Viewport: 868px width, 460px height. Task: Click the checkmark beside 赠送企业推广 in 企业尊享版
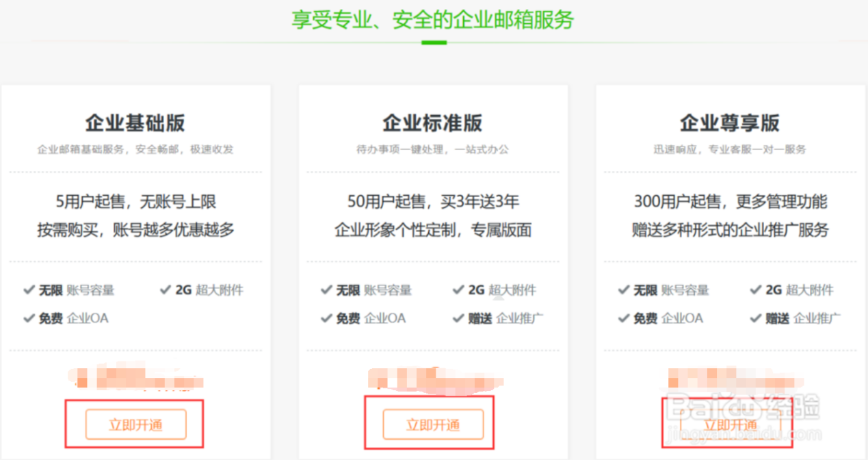(755, 318)
